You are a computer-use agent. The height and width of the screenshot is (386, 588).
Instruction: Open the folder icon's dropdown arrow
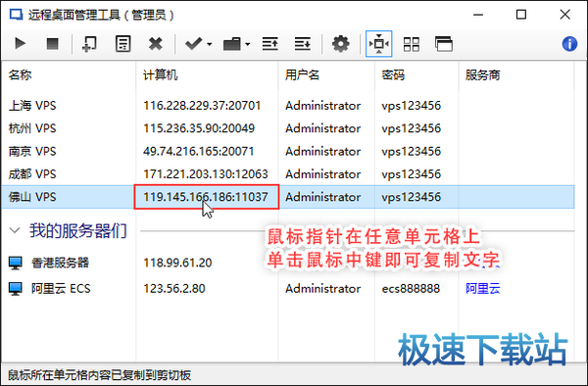coord(248,44)
